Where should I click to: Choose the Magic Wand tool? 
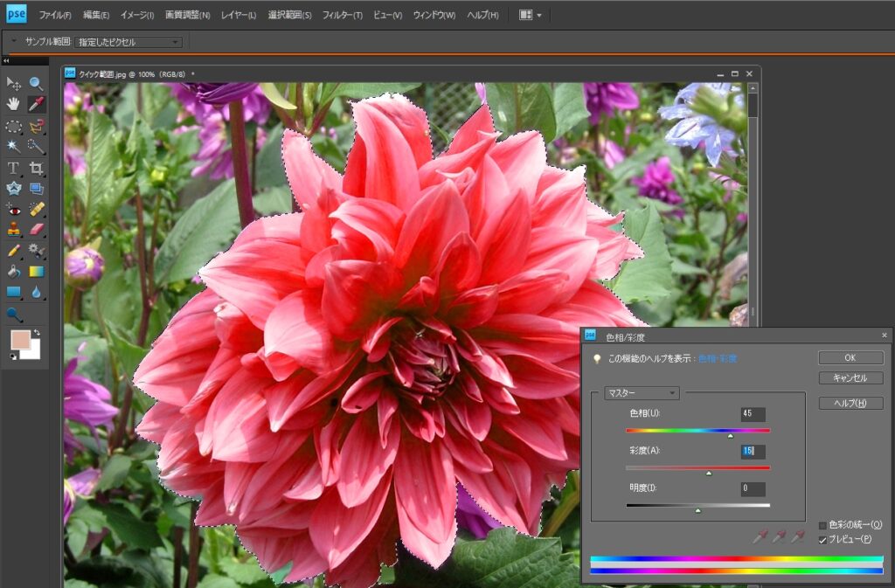(14, 146)
